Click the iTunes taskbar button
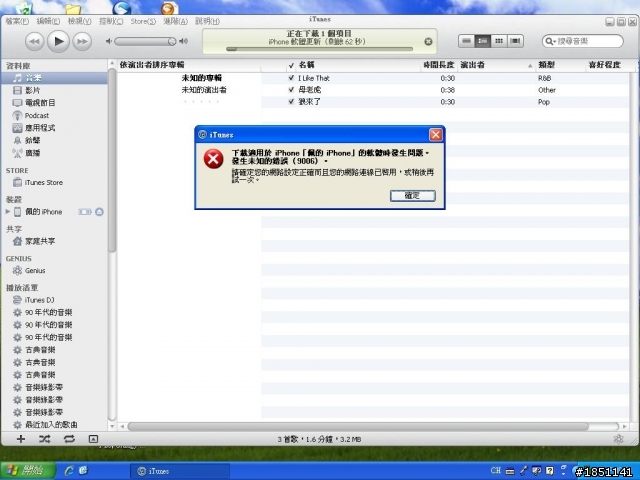Image resolution: width=640 pixels, height=480 pixels. [x=180, y=471]
